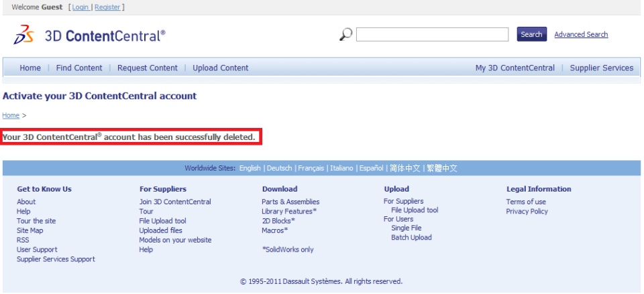The image size is (644, 294).
Task: Open the Advanced Search link
Action: click(x=581, y=34)
